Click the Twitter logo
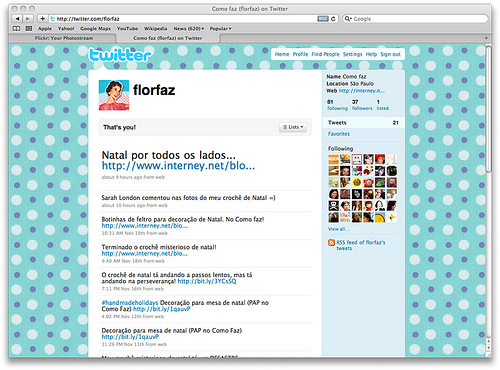 point(120,55)
